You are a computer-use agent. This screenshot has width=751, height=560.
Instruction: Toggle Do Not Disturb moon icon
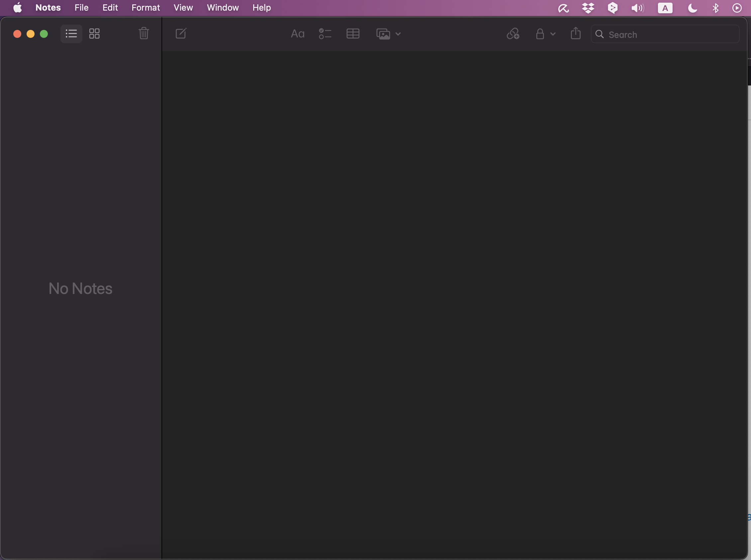692,8
